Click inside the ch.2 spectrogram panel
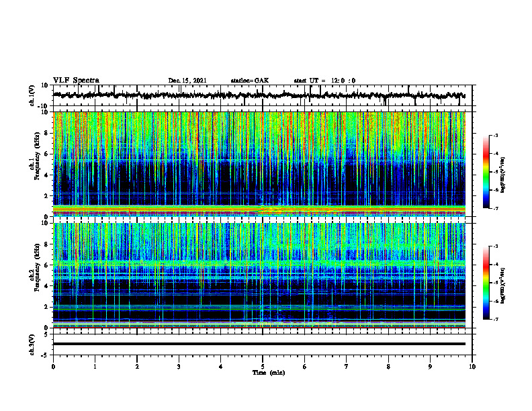The image size is (532, 411). pyautogui.click(x=259, y=275)
